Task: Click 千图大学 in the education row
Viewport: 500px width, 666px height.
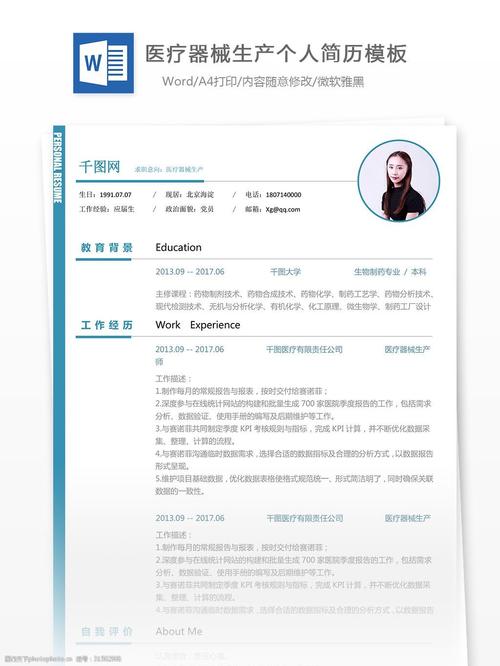Action: point(285,272)
